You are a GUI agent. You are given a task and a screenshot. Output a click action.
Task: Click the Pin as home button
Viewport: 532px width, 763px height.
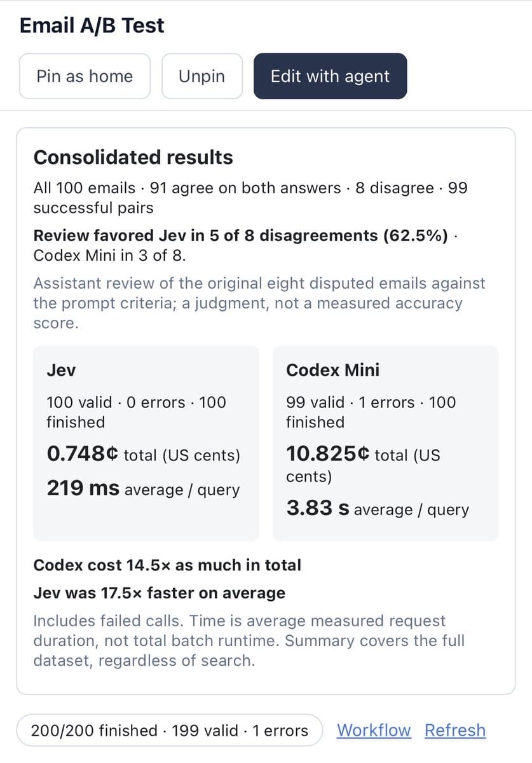(85, 76)
